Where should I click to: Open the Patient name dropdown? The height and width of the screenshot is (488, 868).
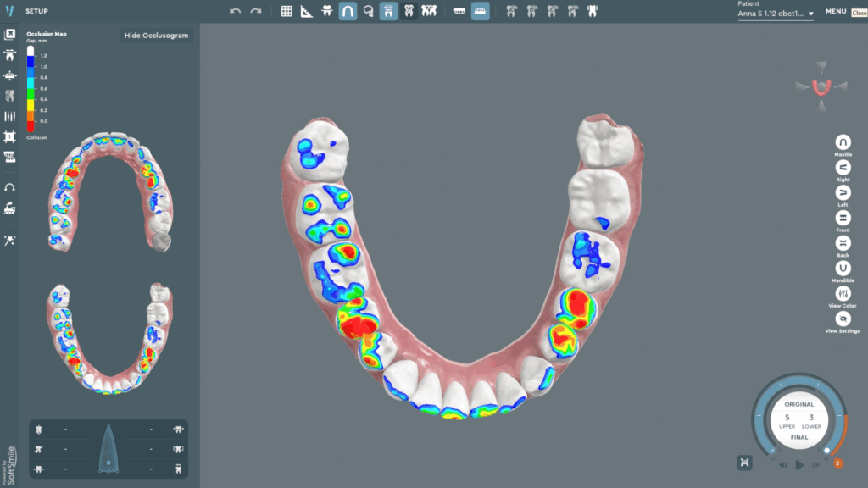(775, 14)
